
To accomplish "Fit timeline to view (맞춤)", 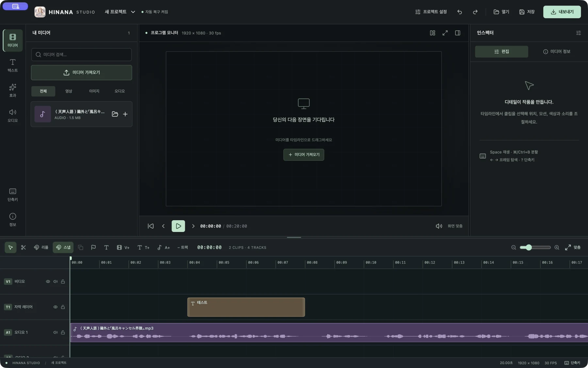I will click(573, 247).
